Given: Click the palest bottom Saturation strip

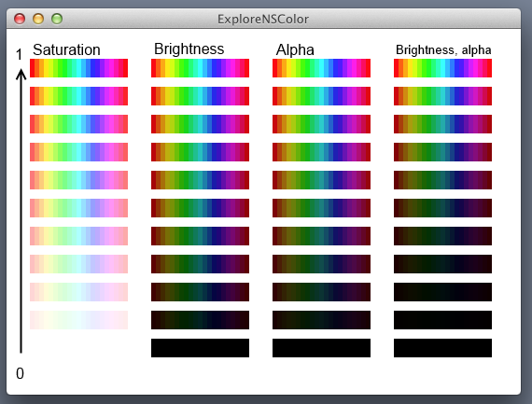Looking at the screenshot, I should click(x=78, y=320).
